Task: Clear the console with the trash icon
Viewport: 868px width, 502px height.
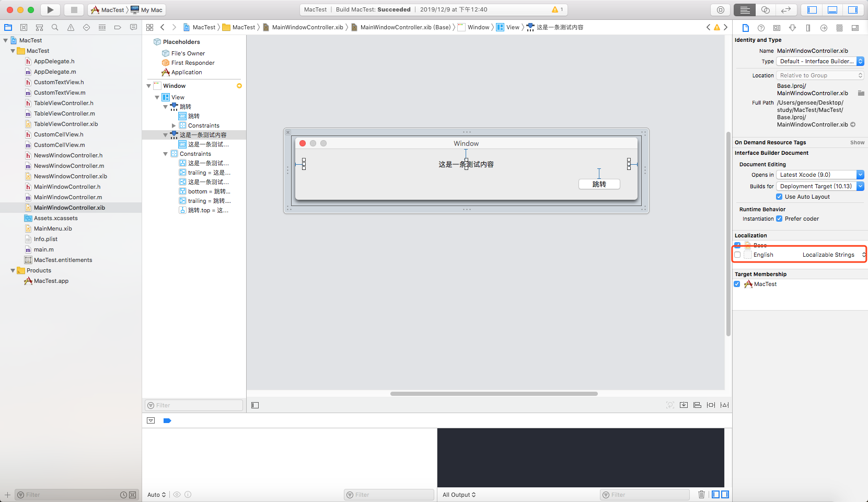Action: point(701,495)
